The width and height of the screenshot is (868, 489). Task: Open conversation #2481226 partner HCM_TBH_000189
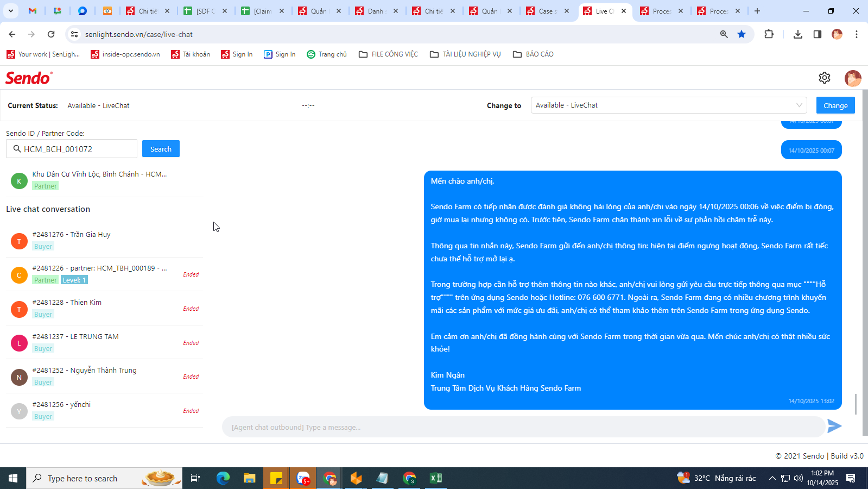click(x=105, y=274)
